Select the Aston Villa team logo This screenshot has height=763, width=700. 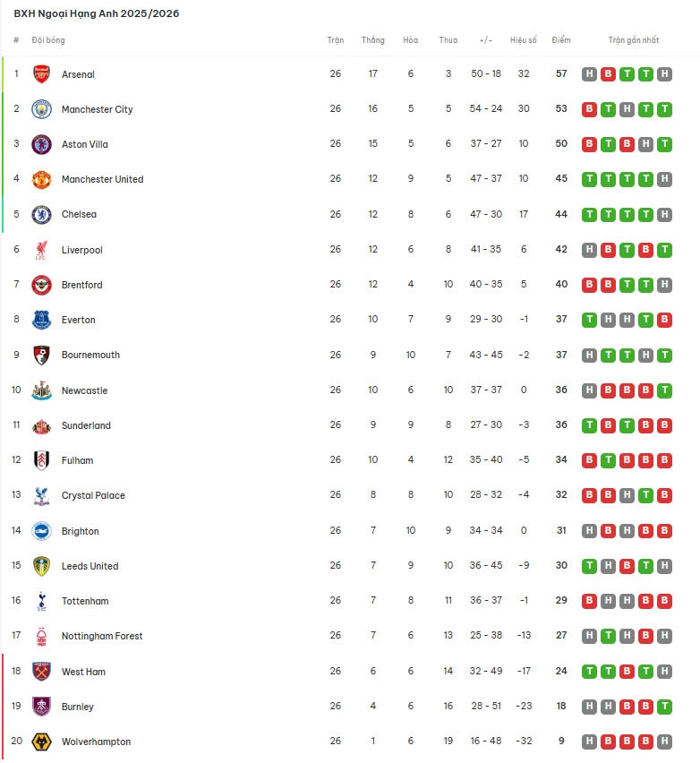click(41, 144)
